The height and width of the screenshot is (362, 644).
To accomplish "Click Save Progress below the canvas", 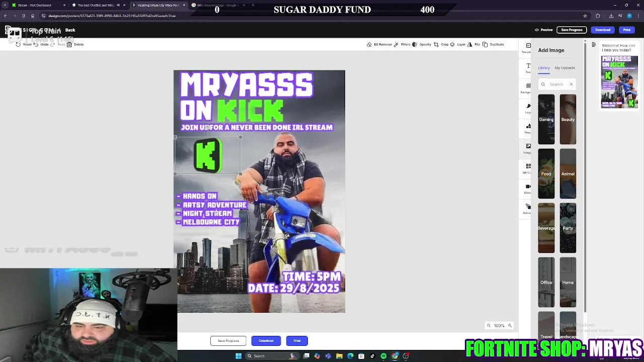I will pos(228,341).
